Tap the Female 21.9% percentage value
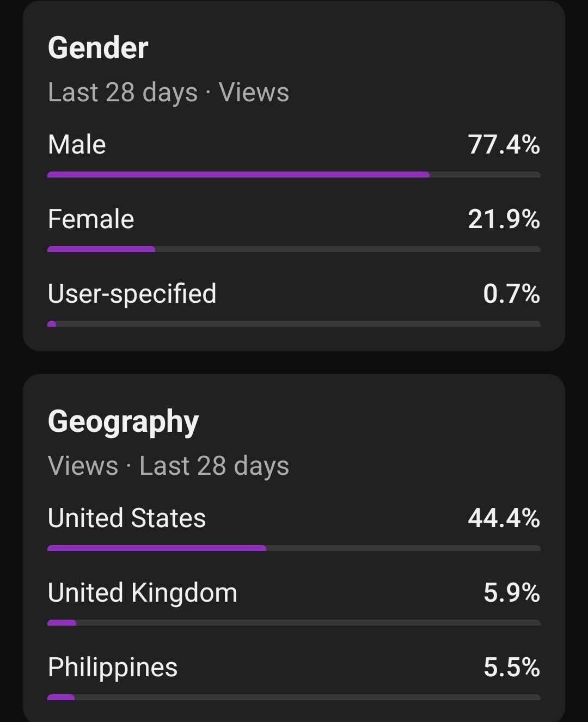The width and height of the screenshot is (588, 722). tap(504, 219)
